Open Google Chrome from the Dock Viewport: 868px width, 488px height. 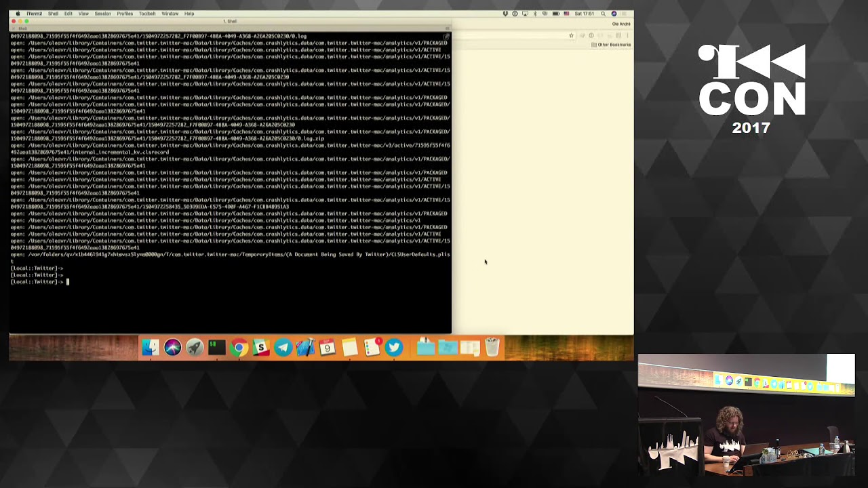[x=239, y=348]
